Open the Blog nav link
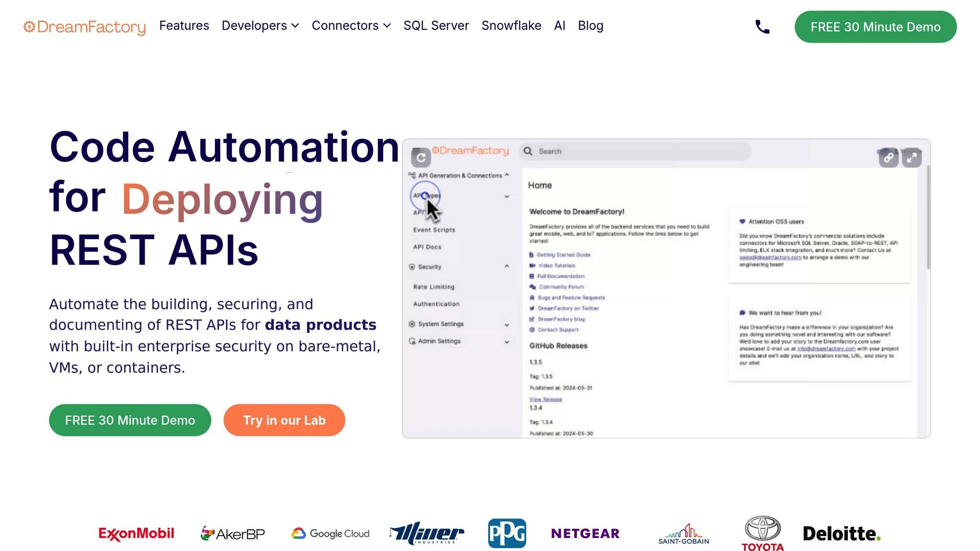980x551 pixels. 590,26
